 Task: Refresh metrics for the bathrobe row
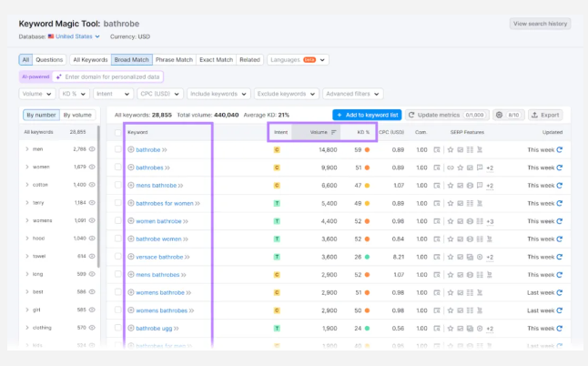[560, 149]
